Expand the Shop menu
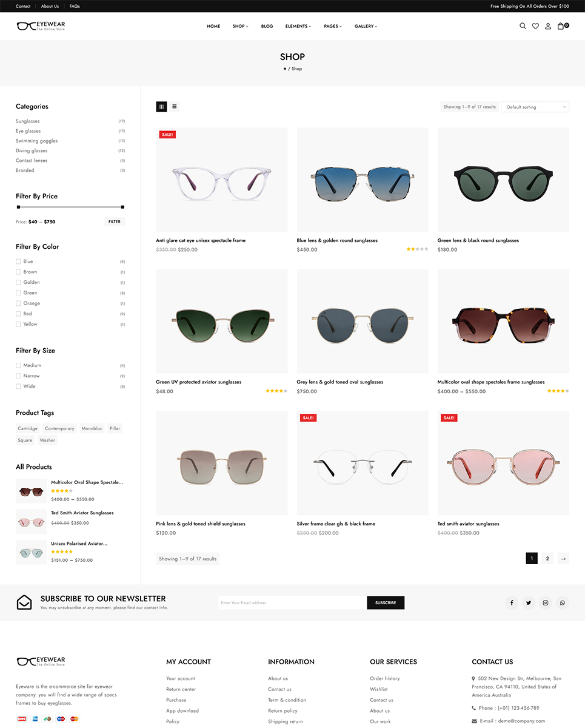The height and width of the screenshot is (728, 585). pyautogui.click(x=240, y=26)
